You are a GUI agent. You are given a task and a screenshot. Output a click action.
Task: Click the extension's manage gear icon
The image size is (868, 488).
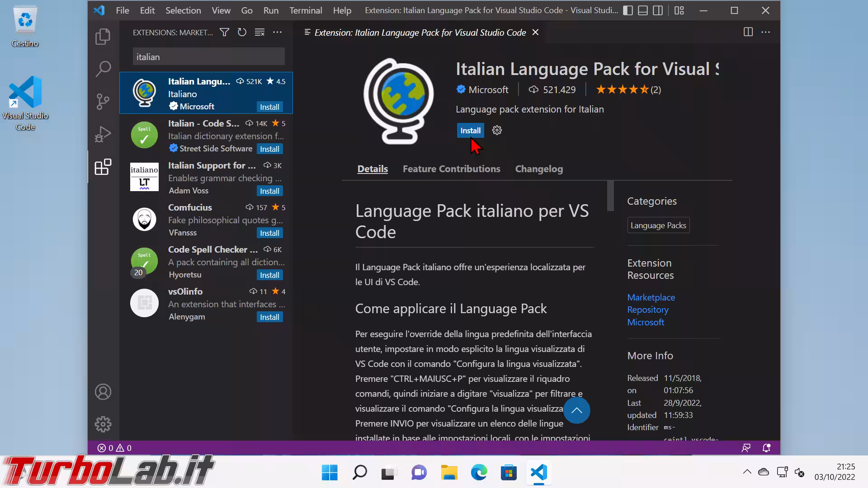497,131
